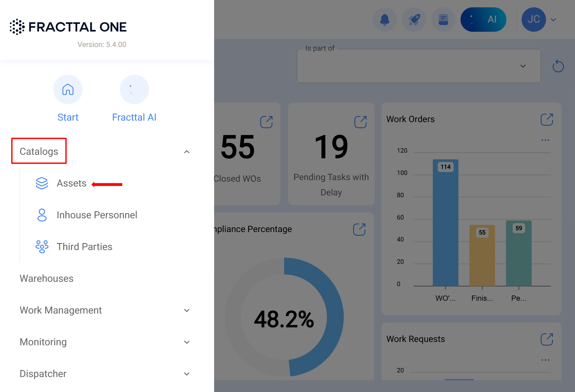Expand the Work Management section

[x=187, y=310]
